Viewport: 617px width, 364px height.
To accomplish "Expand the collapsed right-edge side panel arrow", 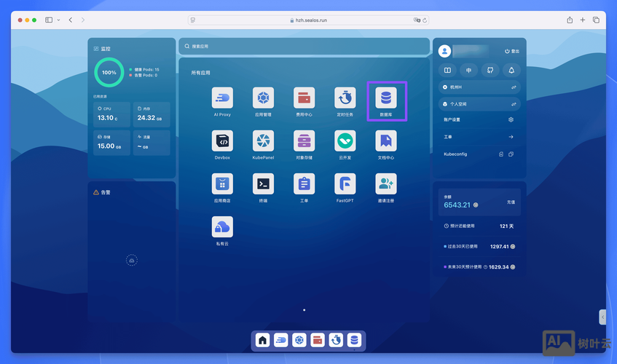I will click(x=602, y=317).
